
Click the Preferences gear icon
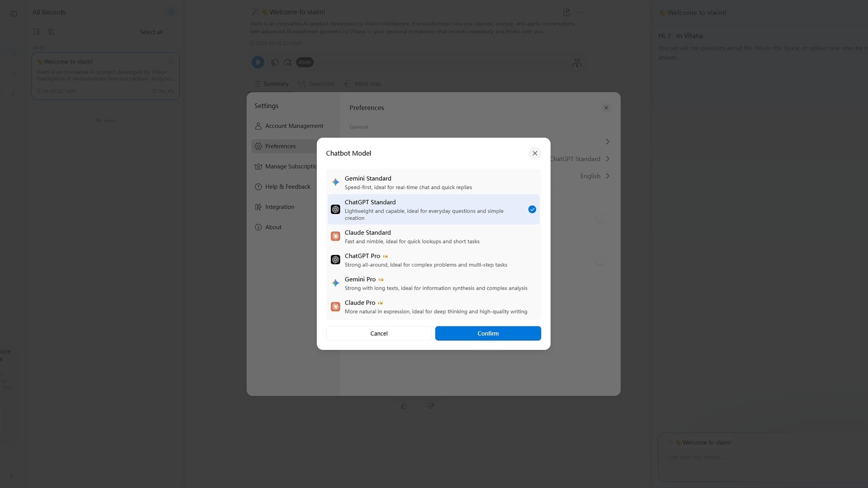tap(258, 146)
